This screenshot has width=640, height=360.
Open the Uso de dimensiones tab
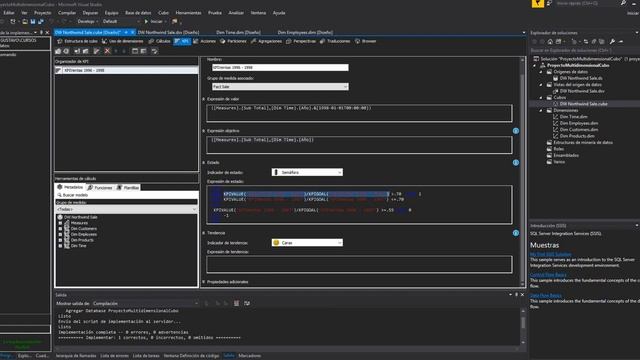pyautogui.click(x=122, y=41)
